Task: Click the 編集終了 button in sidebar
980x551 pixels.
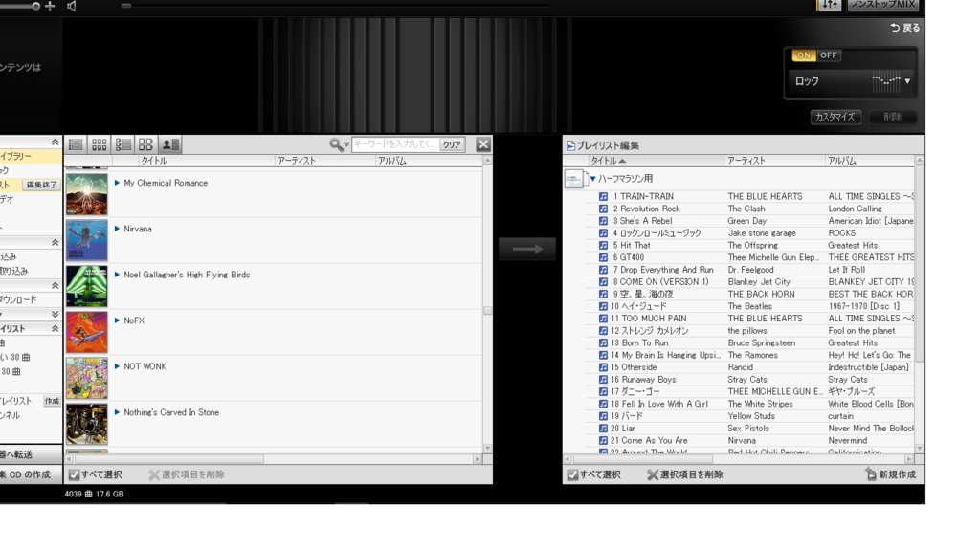Action: click(41, 185)
